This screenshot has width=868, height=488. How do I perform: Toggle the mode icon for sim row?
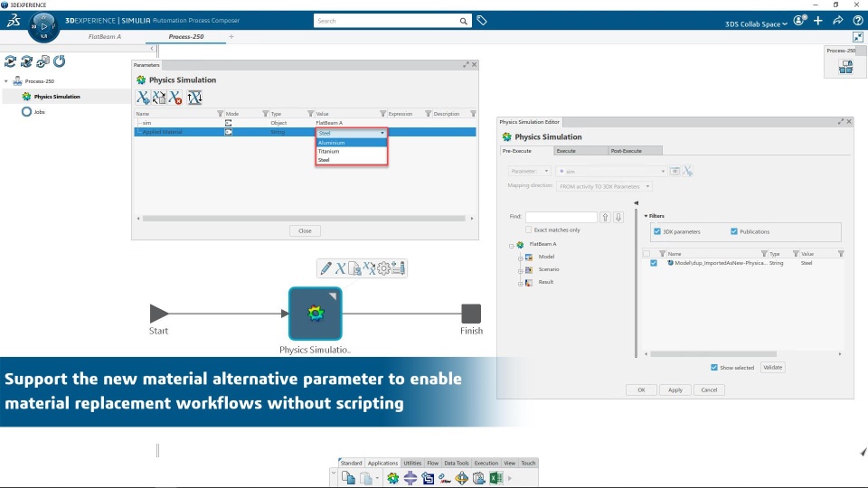[x=228, y=123]
